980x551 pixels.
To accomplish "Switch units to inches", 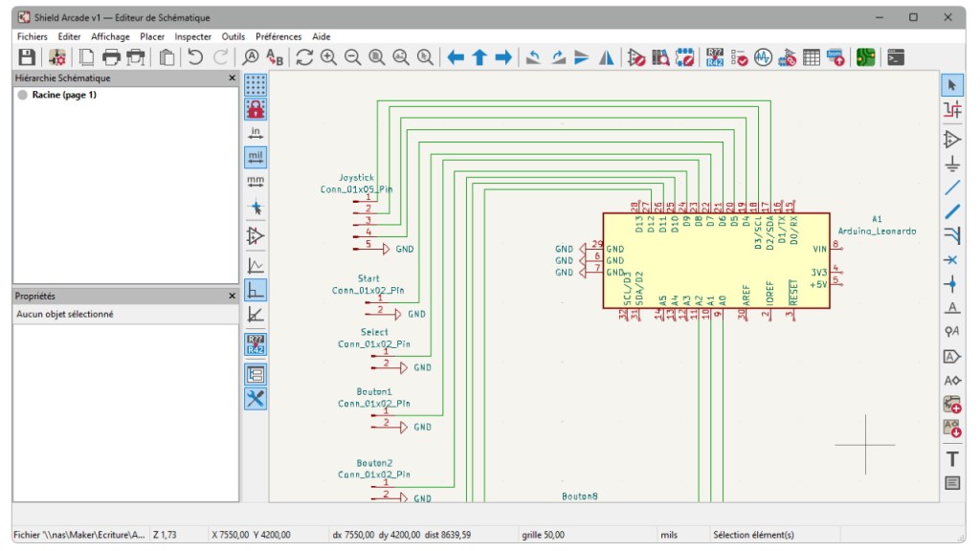I will coord(256,131).
